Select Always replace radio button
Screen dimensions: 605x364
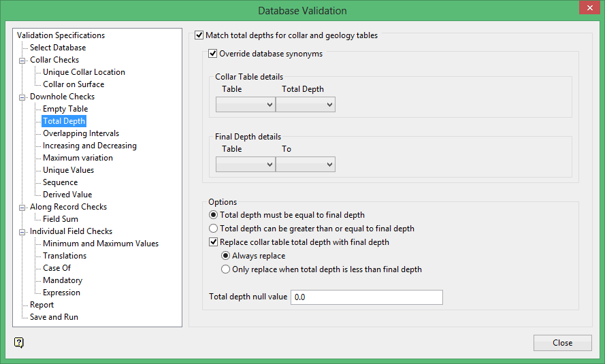pos(226,256)
